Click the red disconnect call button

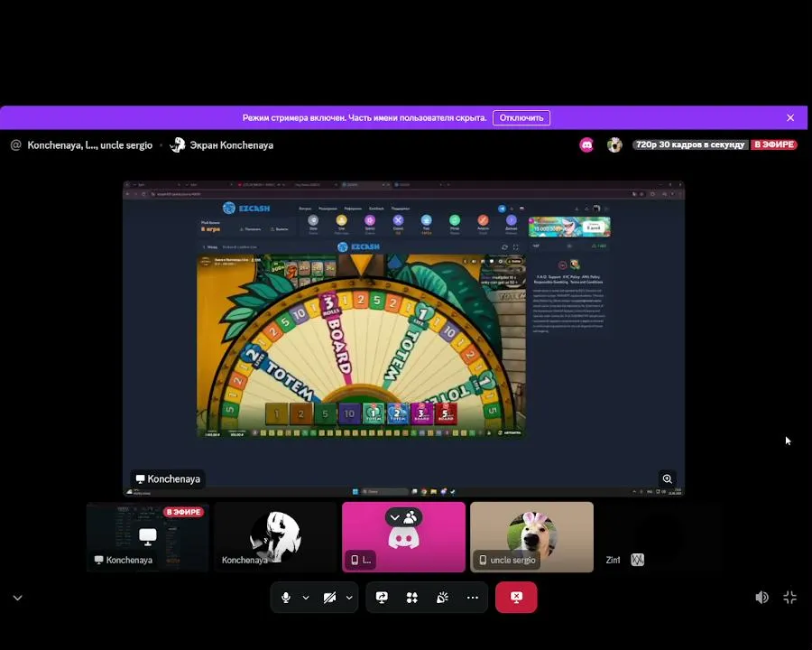pos(516,597)
